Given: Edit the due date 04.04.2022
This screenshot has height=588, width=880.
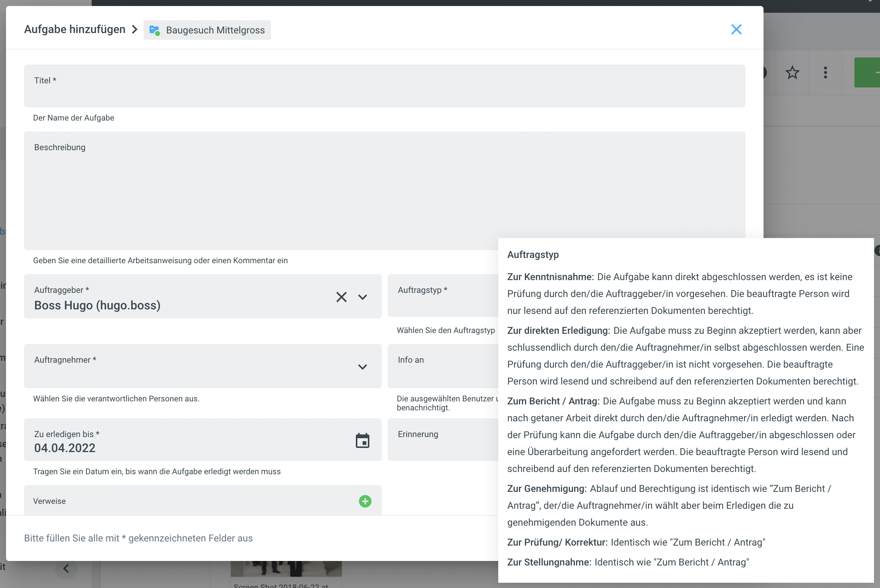Looking at the screenshot, I should click(x=65, y=448).
